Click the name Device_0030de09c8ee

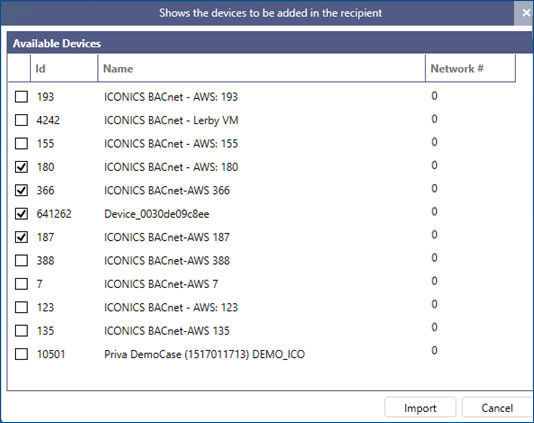157,214
